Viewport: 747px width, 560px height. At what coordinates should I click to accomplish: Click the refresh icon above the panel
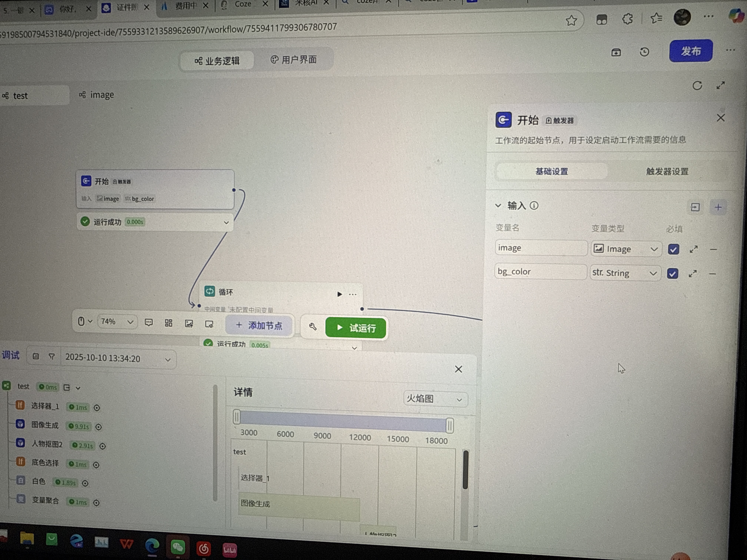(x=697, y=85)
